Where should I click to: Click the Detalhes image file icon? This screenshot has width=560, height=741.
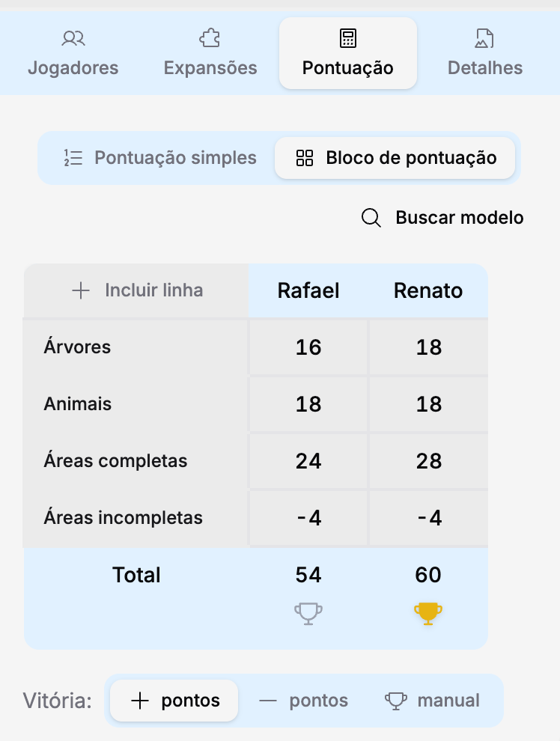(484, 38)
